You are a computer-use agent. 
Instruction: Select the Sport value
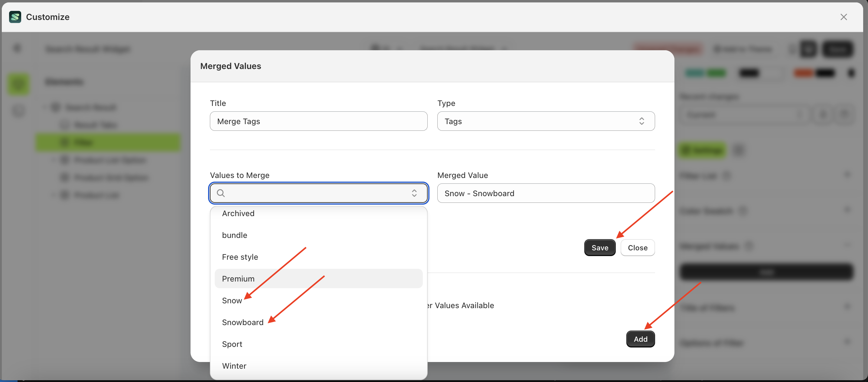click(232, 344)
